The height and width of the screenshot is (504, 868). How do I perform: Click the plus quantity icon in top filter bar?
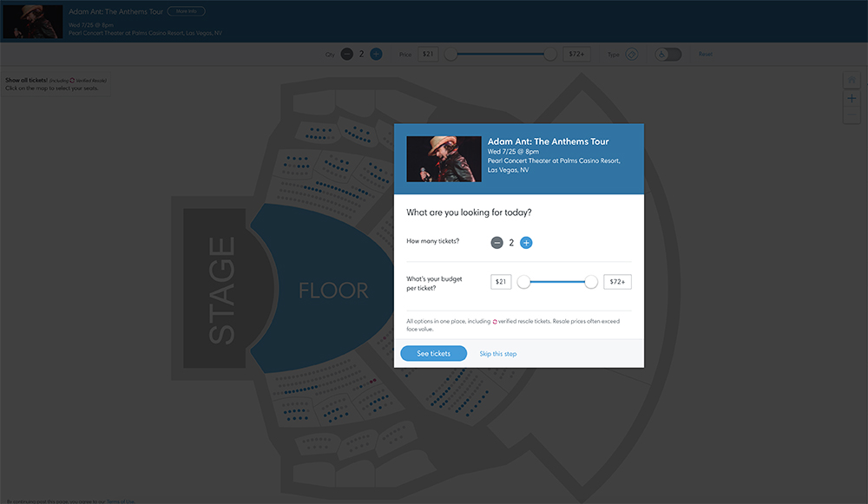376,54
